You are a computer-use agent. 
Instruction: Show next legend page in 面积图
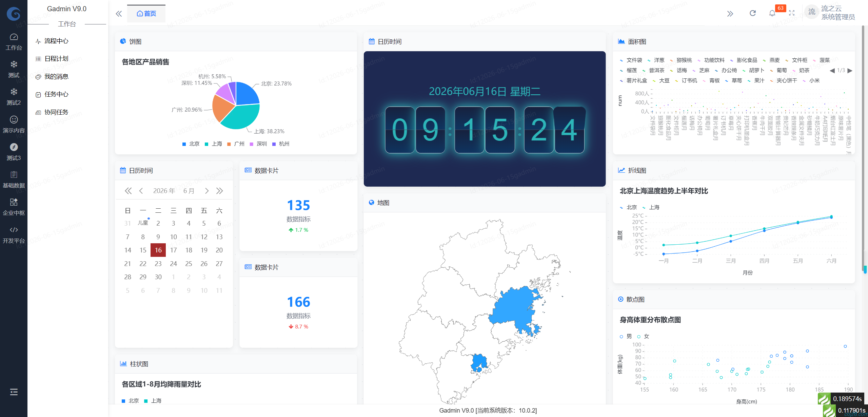point(850,71)
